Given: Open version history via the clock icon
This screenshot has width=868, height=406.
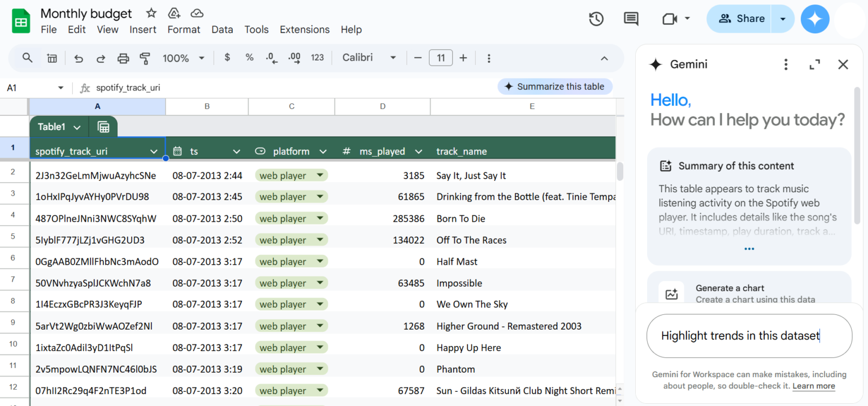Looking at the screenshot, I should point(596,19).
